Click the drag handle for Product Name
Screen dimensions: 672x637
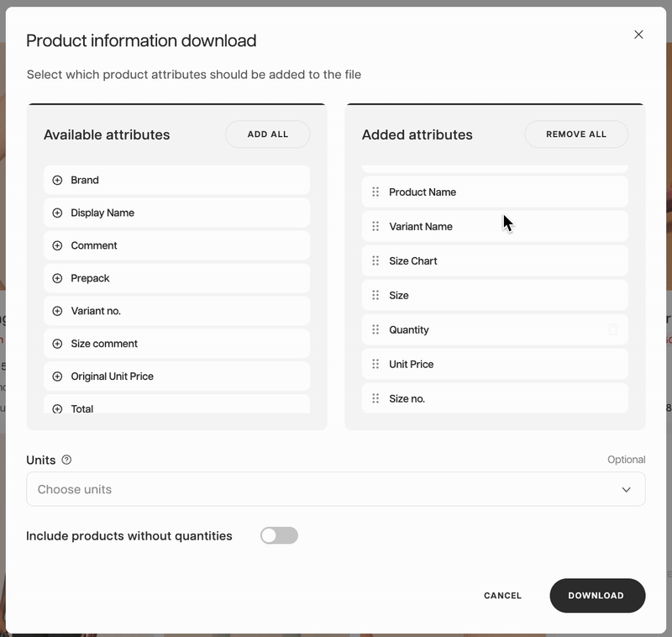pos(375,192)
